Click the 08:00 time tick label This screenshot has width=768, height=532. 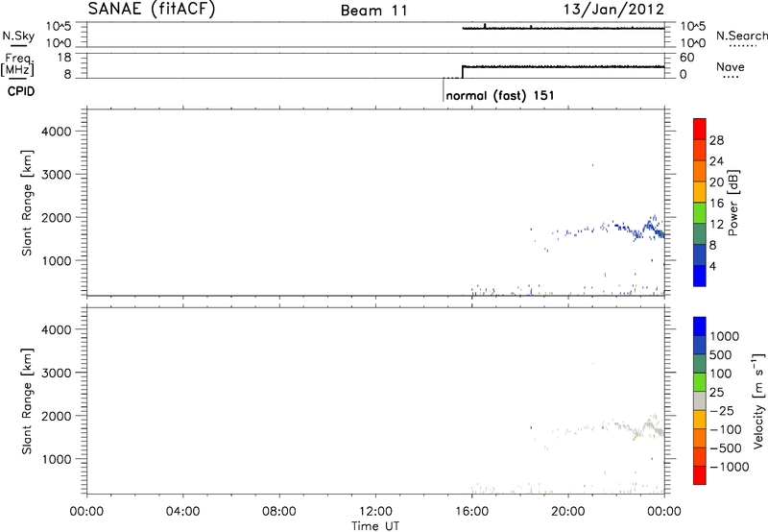click(279, 512)
